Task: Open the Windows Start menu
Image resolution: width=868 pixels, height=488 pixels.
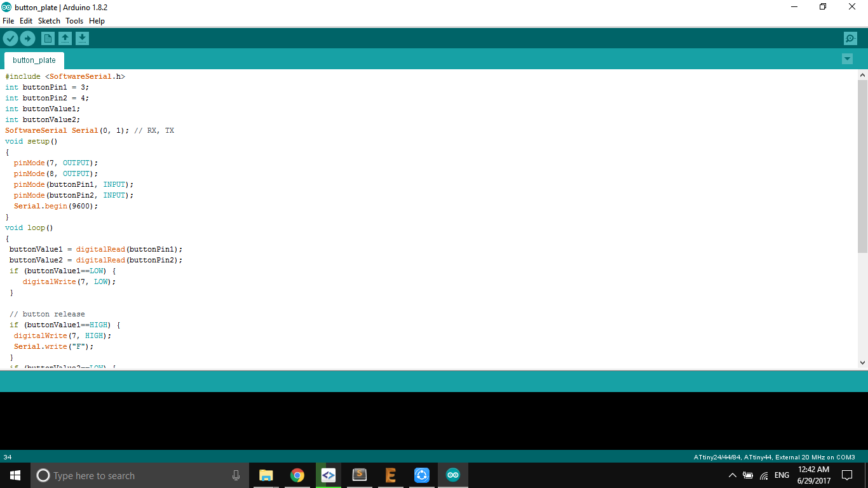Action: click(x=15, y=475)
